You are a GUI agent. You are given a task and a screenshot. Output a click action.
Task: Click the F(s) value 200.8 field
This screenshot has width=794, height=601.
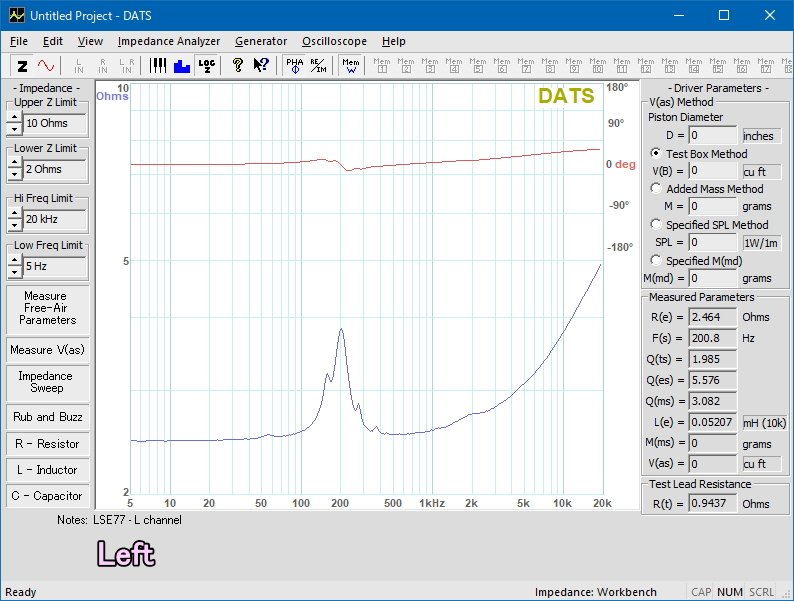pyautogui.click(x=713, y=338)
